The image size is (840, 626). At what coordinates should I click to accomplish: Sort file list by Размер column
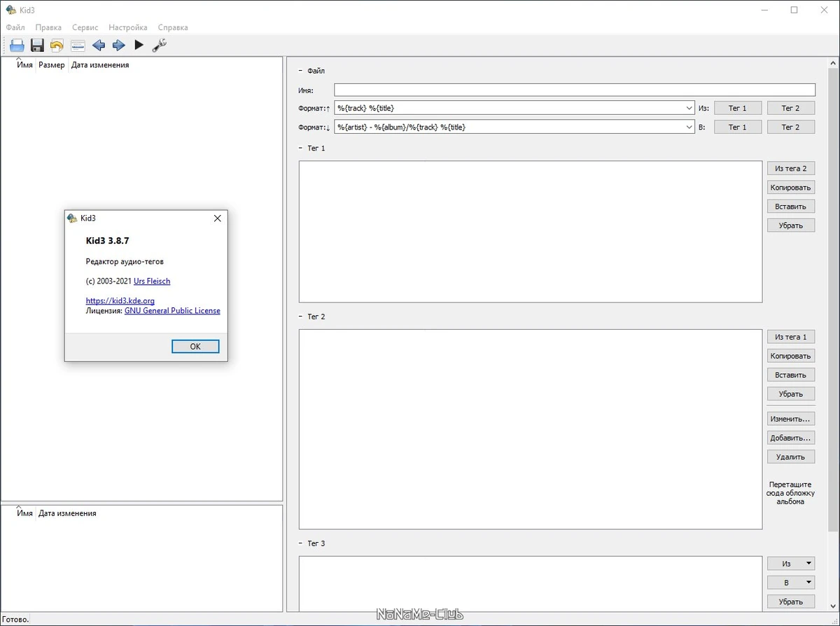pos(52,65)
